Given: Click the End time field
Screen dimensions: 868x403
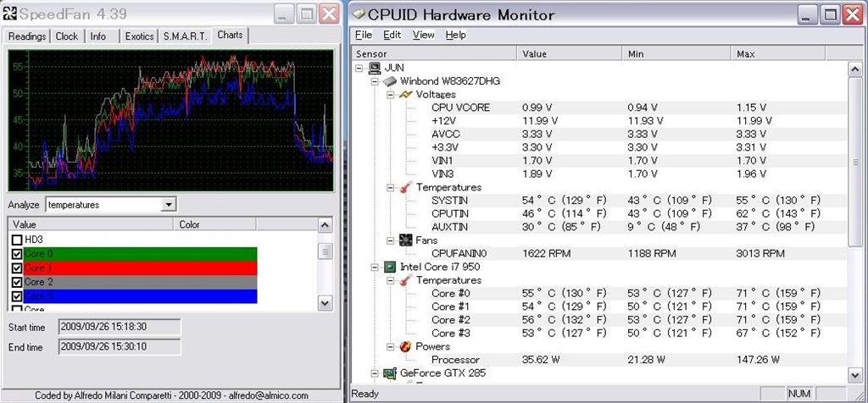Looking at the screenshot, I should point(120,346).
